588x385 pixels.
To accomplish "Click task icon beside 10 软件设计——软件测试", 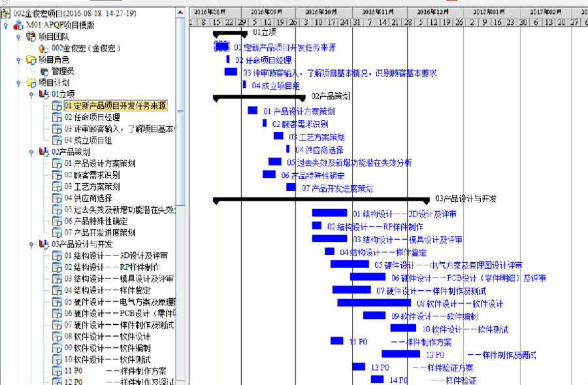I will pyautogui.click(x=57, y=360).
